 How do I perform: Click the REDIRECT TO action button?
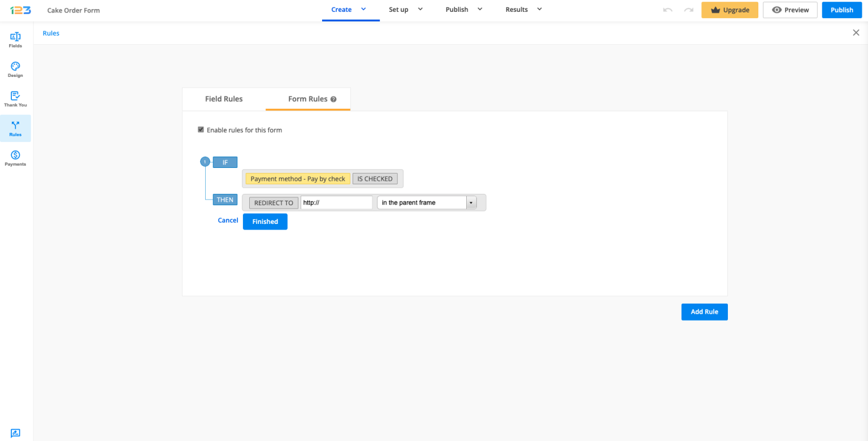tap(274, 202)
